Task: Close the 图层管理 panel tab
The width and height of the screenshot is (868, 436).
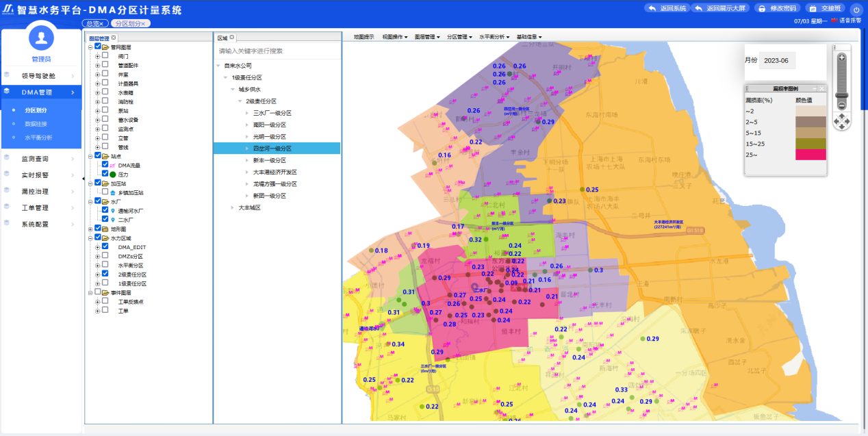Action: coord(114,38)
